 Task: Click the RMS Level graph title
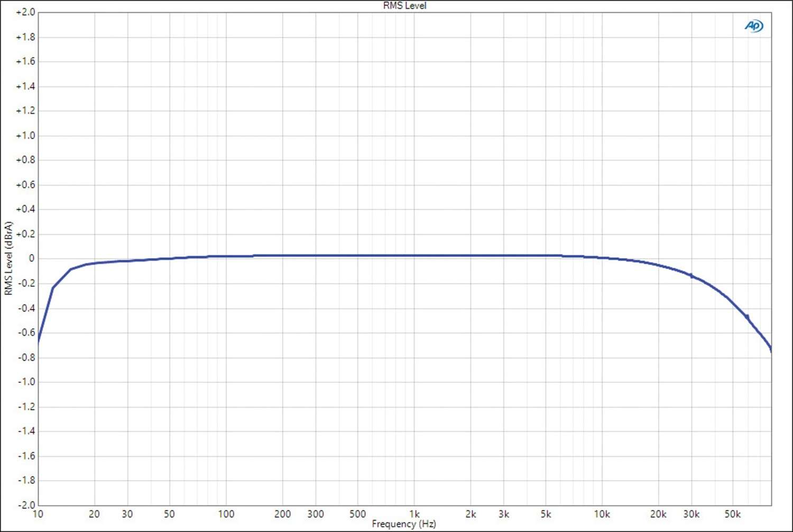(x=404, y=5)
